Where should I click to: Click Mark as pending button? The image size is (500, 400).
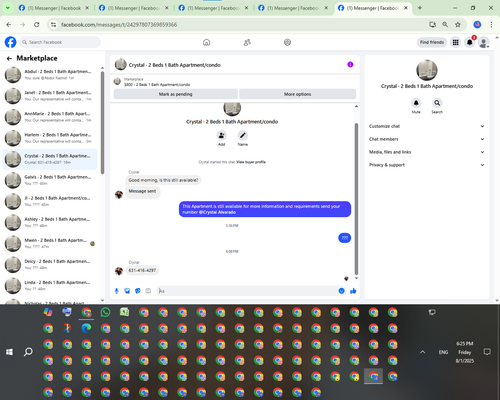pos(175,94)
